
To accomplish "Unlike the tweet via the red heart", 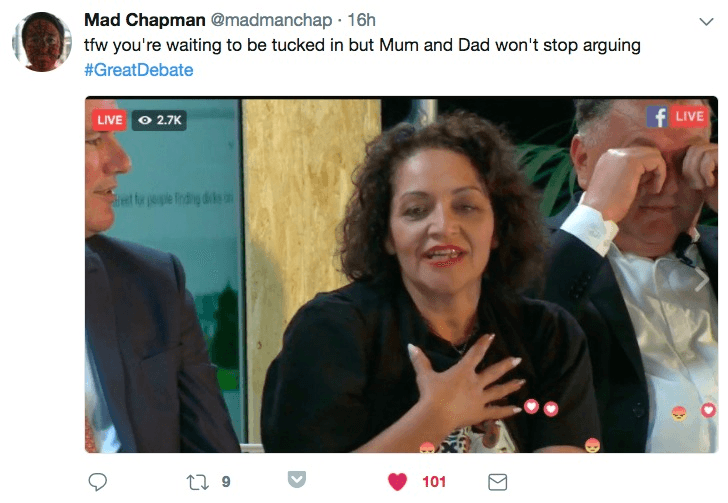I will [x=397, y=482].
